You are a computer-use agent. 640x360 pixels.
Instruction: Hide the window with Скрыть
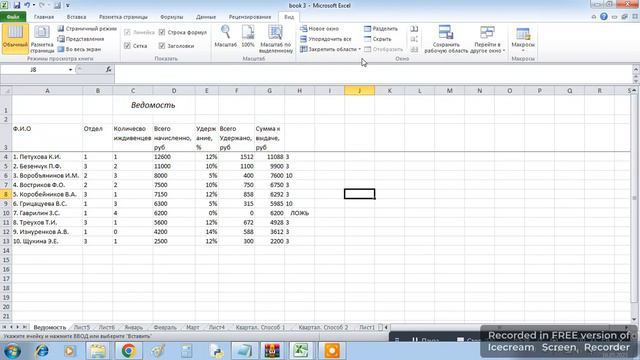[378, 39]
